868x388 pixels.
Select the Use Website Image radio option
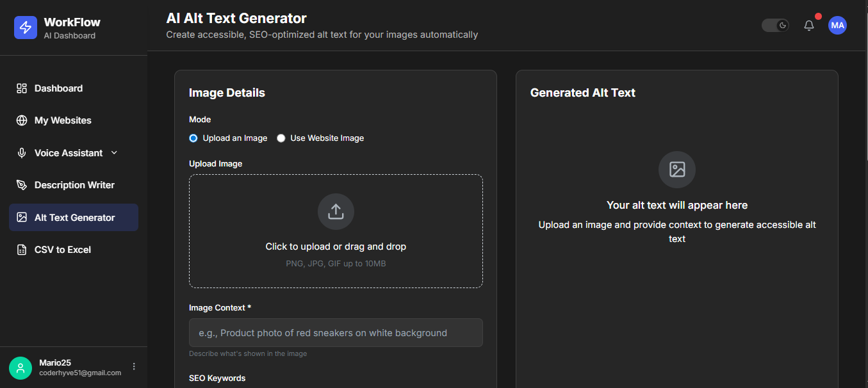click(x=281, y=138)
